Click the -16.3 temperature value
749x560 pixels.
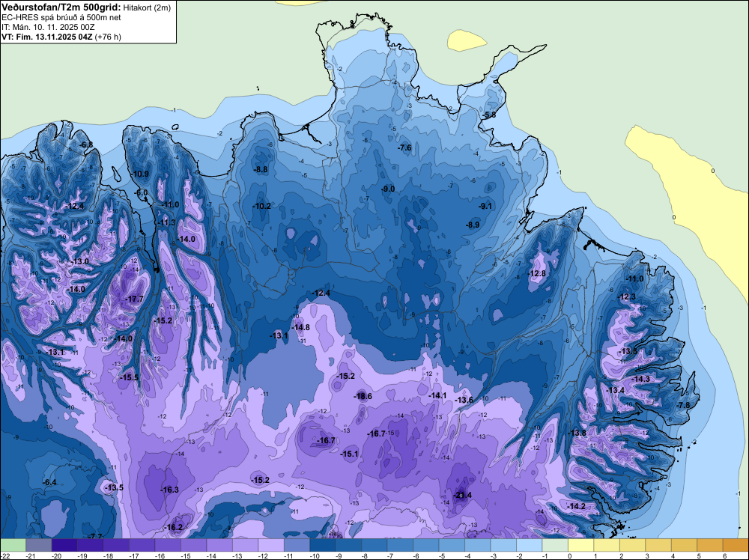pyautogui.click(x=169, y=490)
